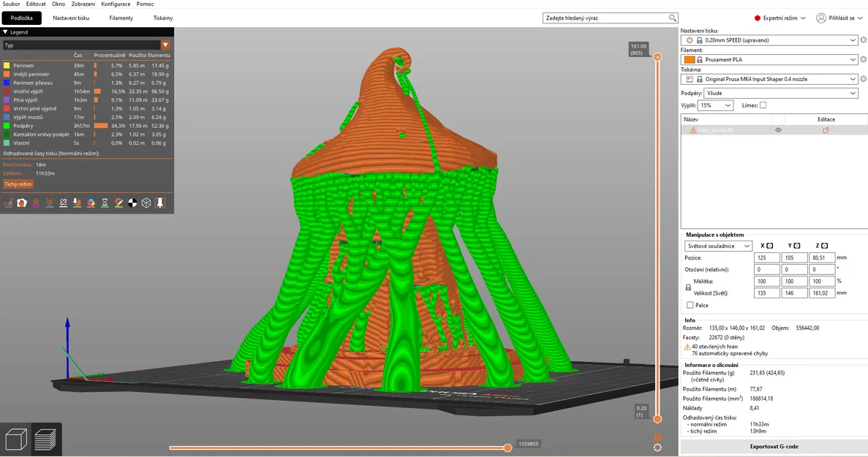Open Výplň 15% dropdown
The image size is (868, 457).
click(715, 105)
